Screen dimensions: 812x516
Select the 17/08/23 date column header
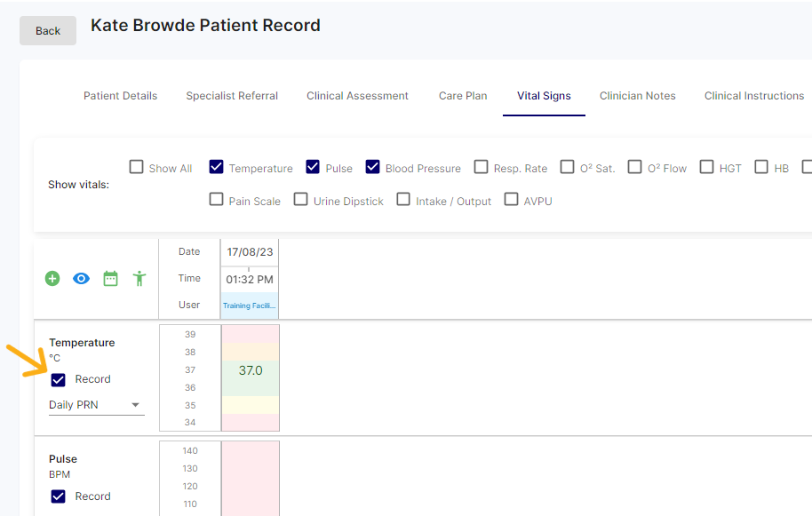tap(250, 252)
